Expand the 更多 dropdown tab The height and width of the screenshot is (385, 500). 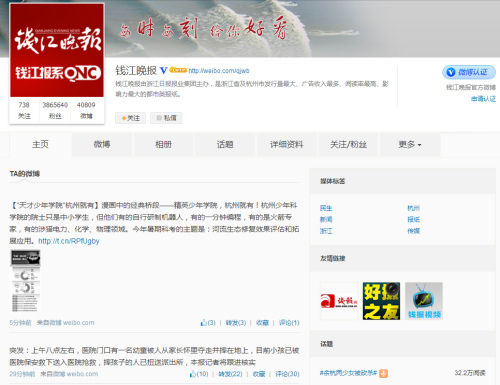point(410,145)
